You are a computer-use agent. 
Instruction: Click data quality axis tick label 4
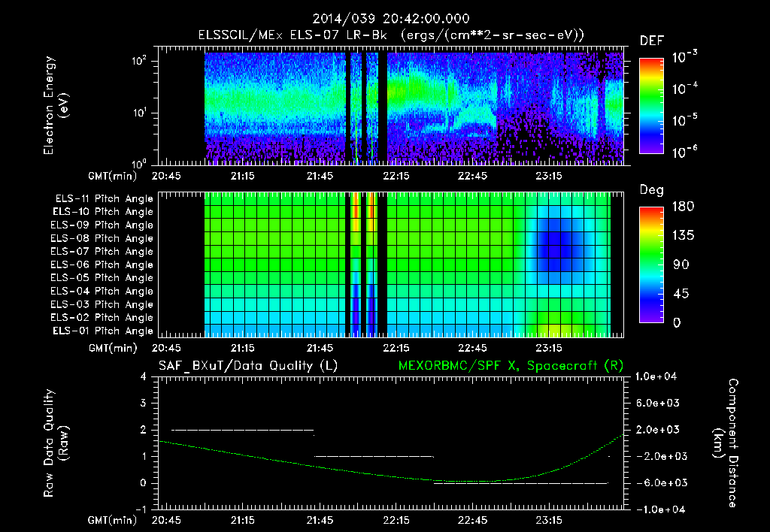click(144, 376)
